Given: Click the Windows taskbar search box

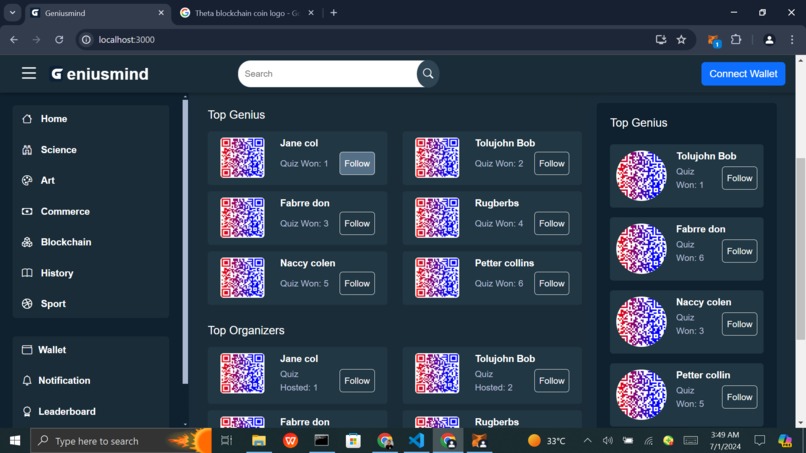Looking at the screenshot, I should pyautogui.click(x=121, y=441).
